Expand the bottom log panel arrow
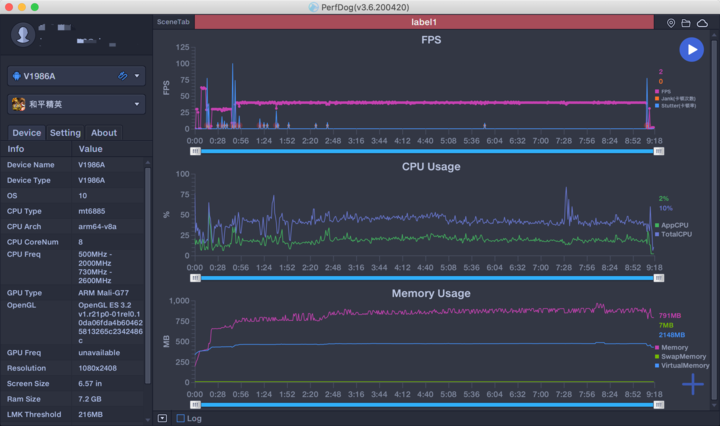The height and width of the screenshot is (426, 720). pyautogui.click(x=162, y=418)
